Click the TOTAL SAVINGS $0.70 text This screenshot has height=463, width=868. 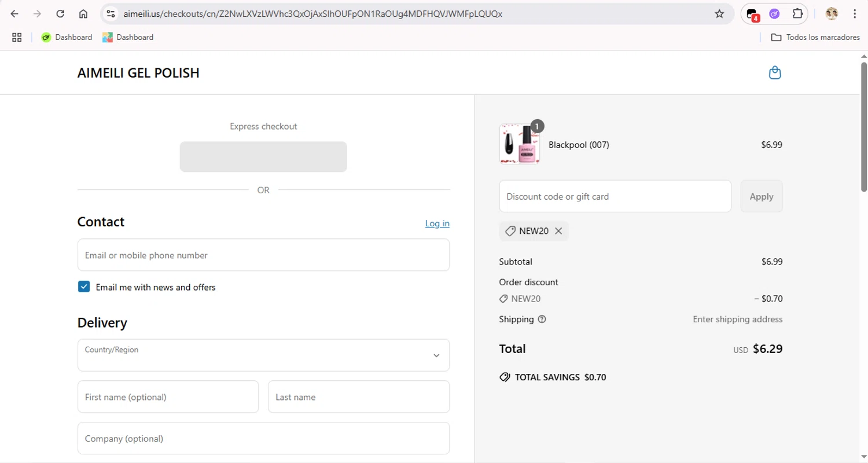[x=561, y=377]
